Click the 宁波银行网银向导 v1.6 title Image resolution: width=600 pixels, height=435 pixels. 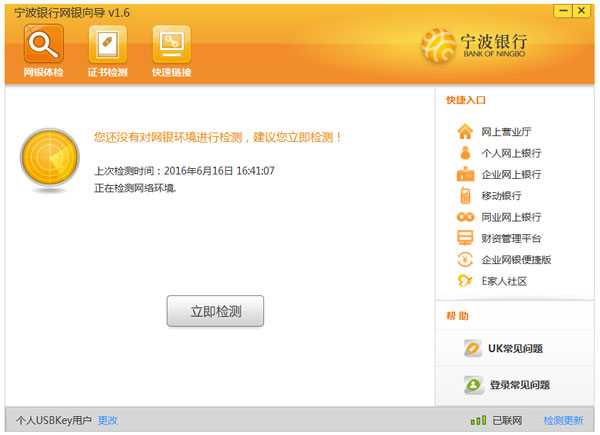pyautogui.click(x=72, y=13)
